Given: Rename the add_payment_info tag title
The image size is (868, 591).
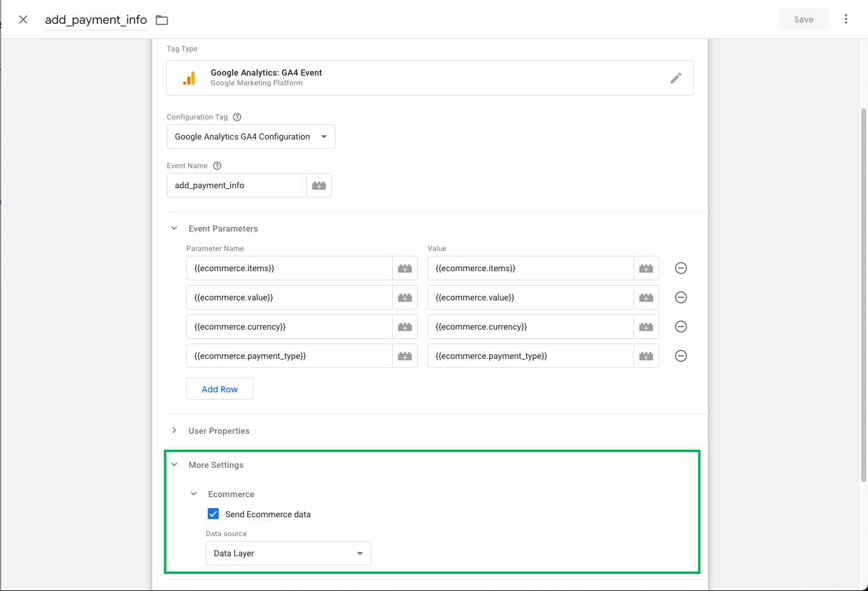Looking at the screenshot, I should (96, 19).
